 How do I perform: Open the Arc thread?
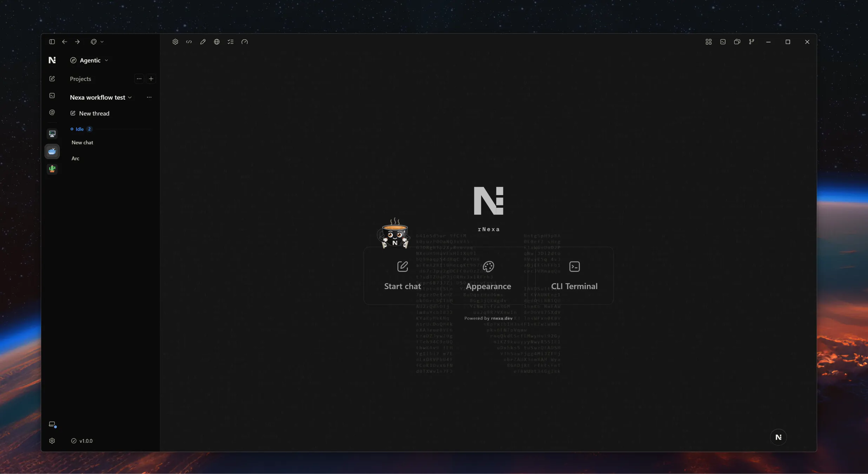click(75, 158)
